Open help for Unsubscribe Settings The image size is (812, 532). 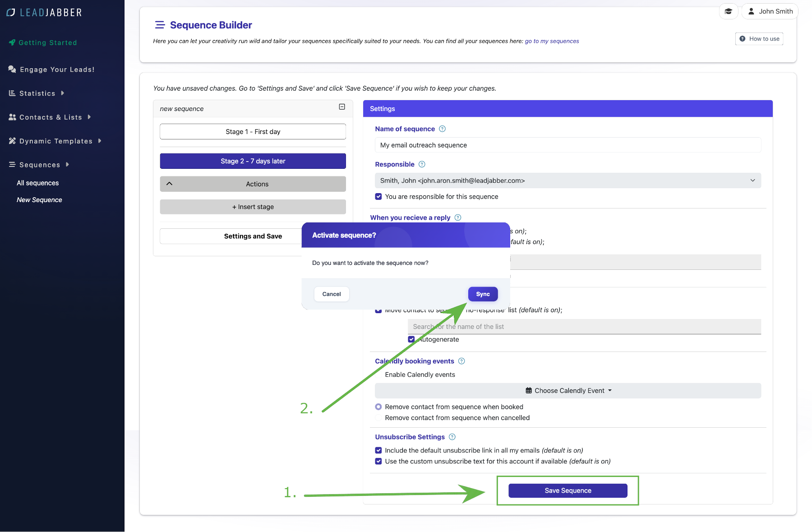pyautogui.click(x=452, y=437)
